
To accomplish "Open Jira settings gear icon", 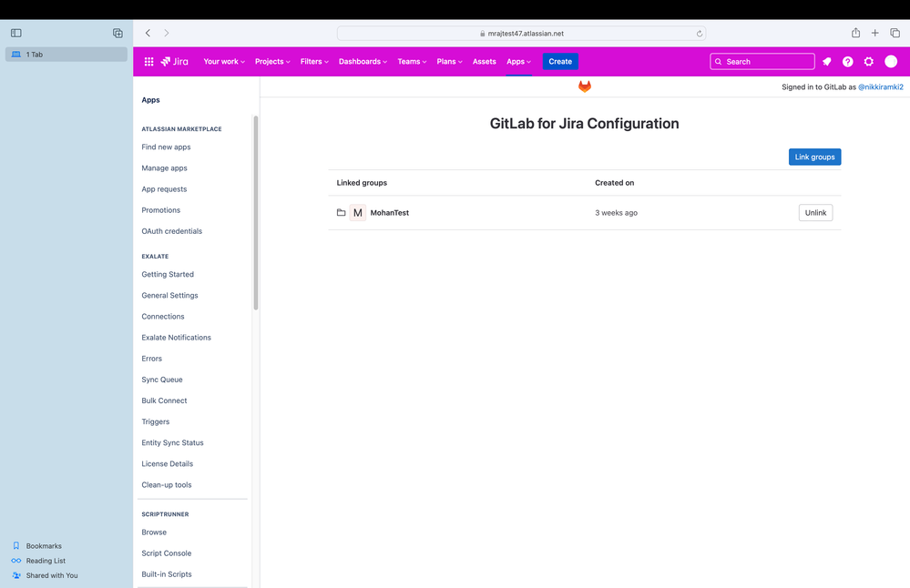I will click(869, 62).
